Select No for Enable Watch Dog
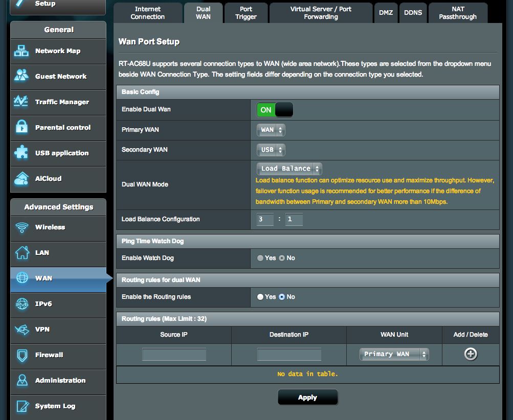The image size is (513, 420). coord(282,258)
